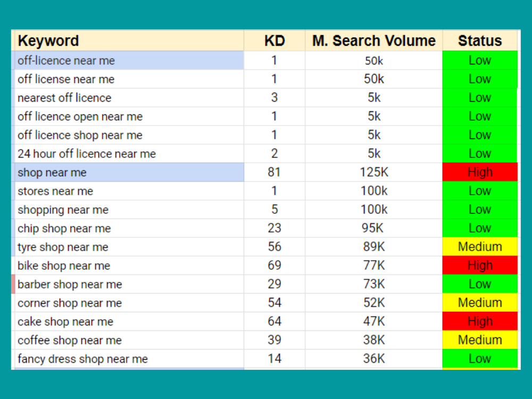This screenshot has height=399, width=532.
Task: Select the yellow Medium status for tyre shop
Action: pyautogui.click(x=479, y=246)
